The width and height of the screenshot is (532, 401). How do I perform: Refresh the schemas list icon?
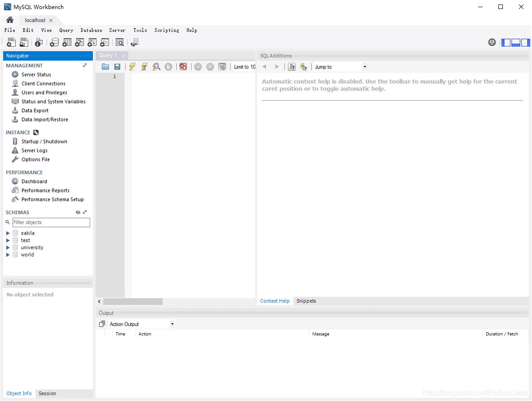[x=78, y=212]
